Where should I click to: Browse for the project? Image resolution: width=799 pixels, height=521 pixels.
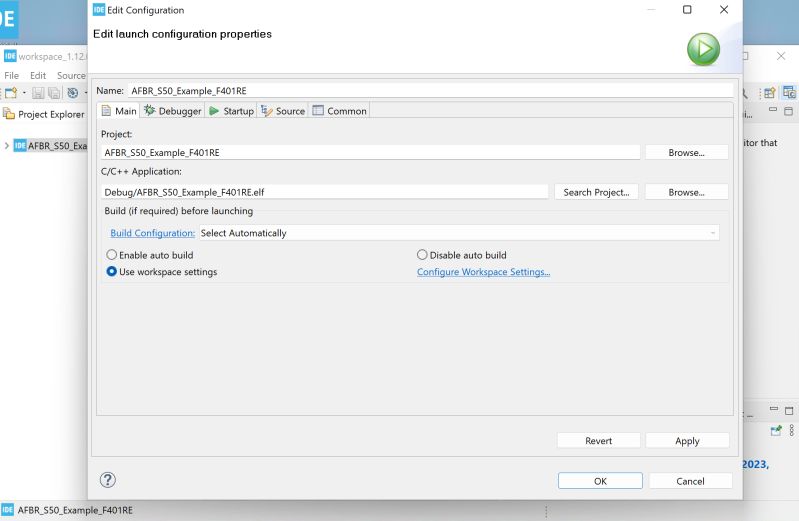point(686,152)
